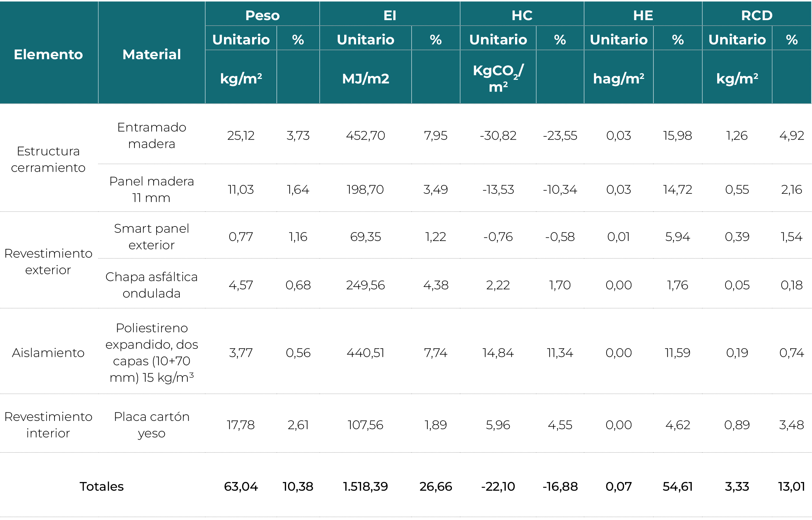Viewport: 812px width, 520px height.
Task: Select the 1.518,39 total EI value
Action: coord(365,486)
